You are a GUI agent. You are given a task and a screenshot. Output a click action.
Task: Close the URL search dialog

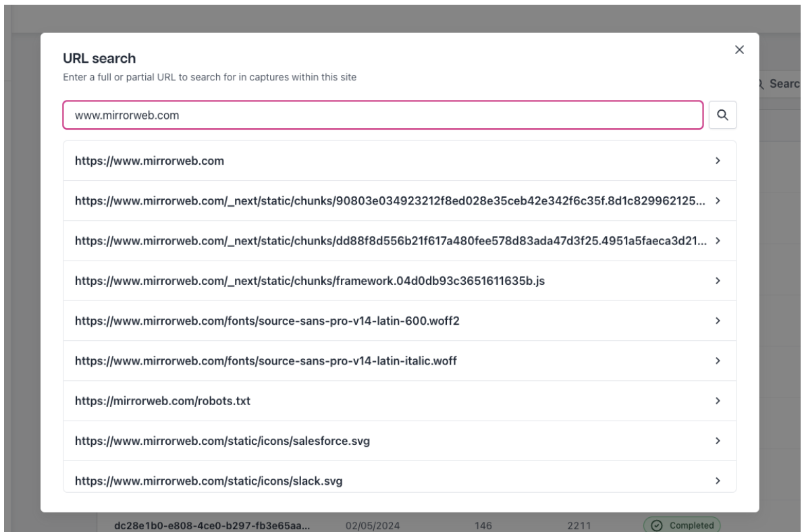(739, 49)
